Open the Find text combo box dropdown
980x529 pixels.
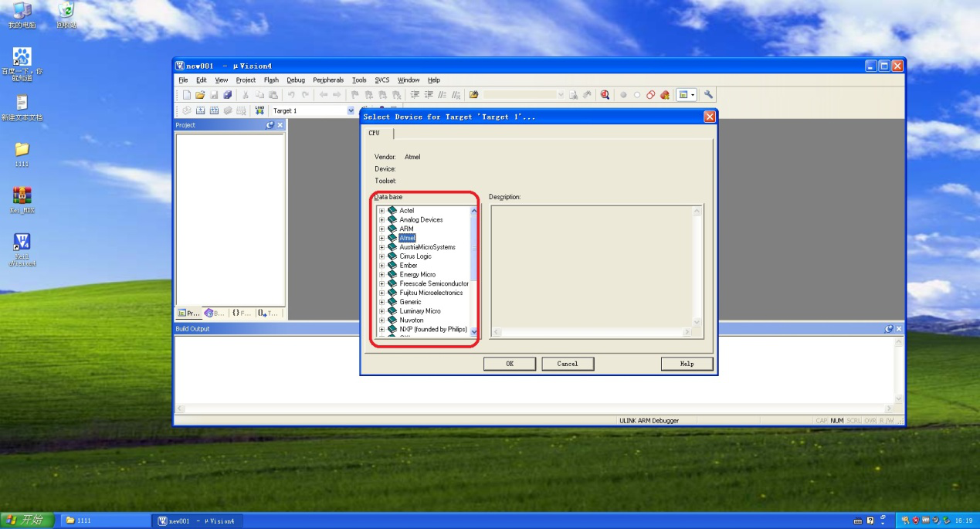(x=561, y=95)
